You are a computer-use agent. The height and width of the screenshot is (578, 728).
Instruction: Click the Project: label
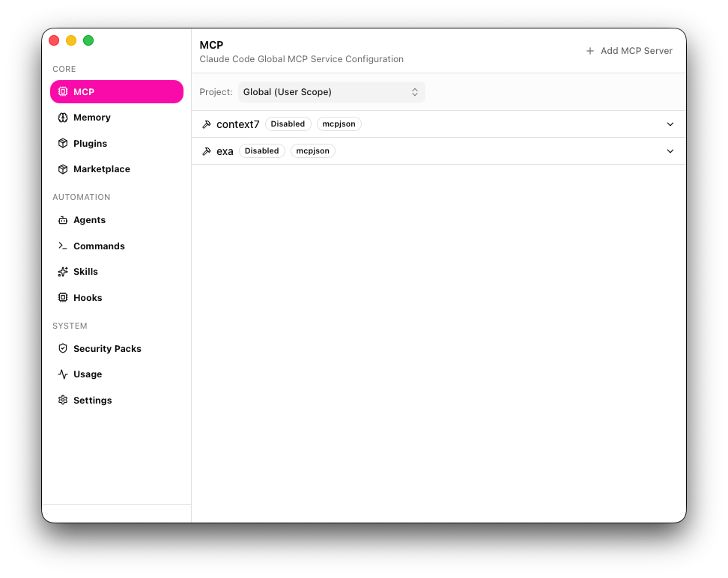pyautogui.click(x=216, y=92)
